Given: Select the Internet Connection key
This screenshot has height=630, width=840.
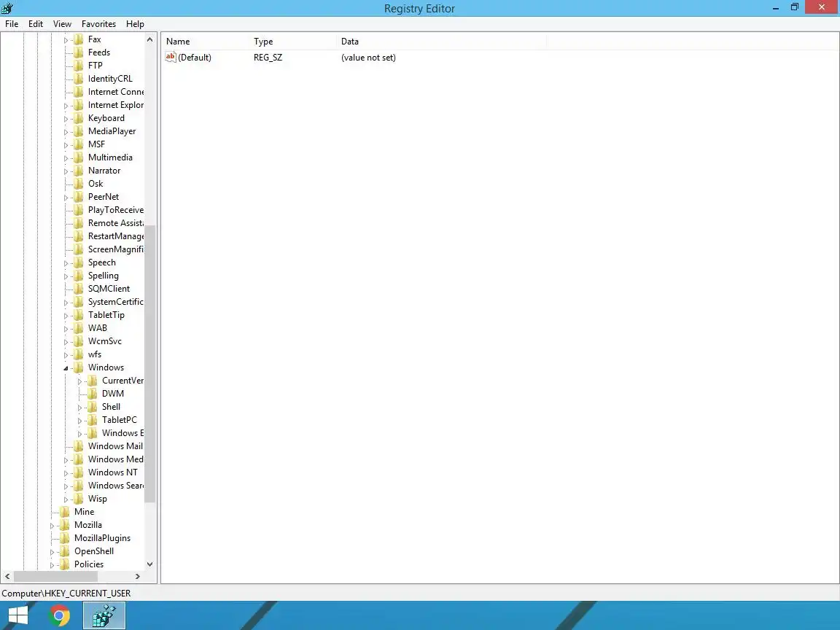Looking at the screenshot, I should click(116, 92).
